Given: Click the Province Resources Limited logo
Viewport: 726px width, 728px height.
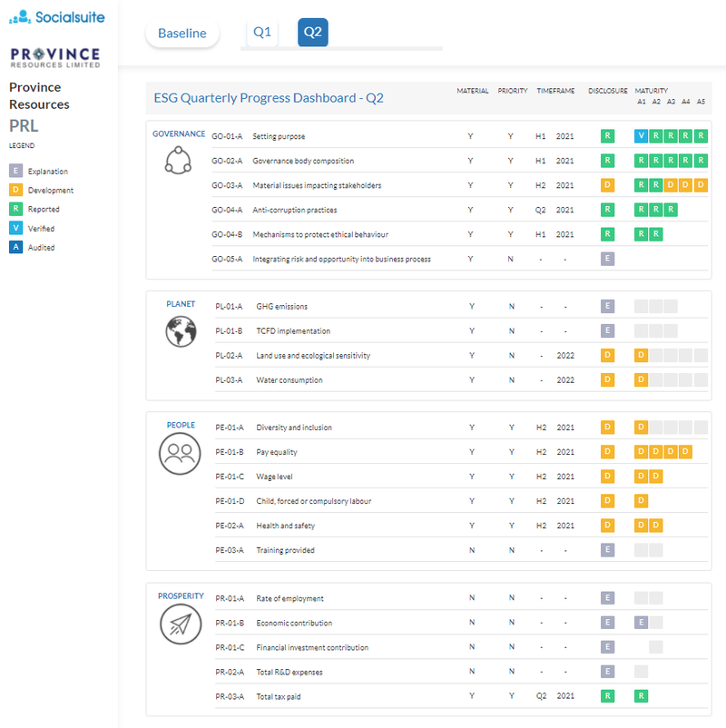Looking at the screenshot, I should click(x=55, y=57).
